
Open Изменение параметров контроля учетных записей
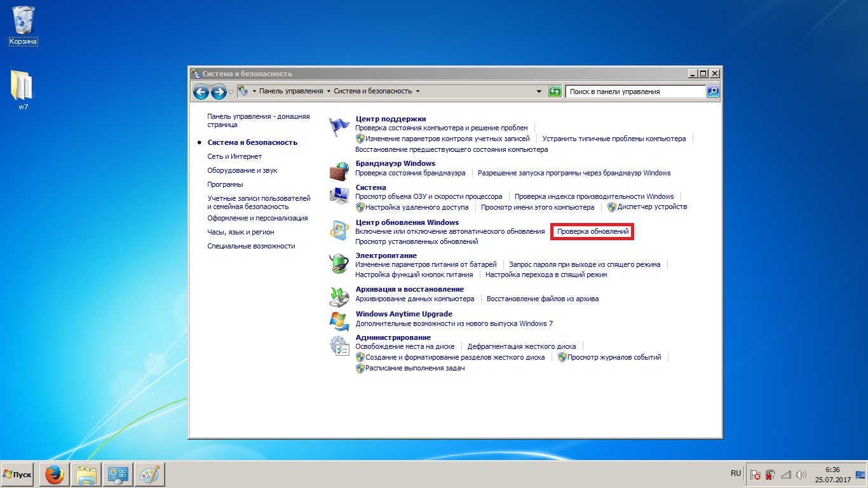[x=447, y=139]
